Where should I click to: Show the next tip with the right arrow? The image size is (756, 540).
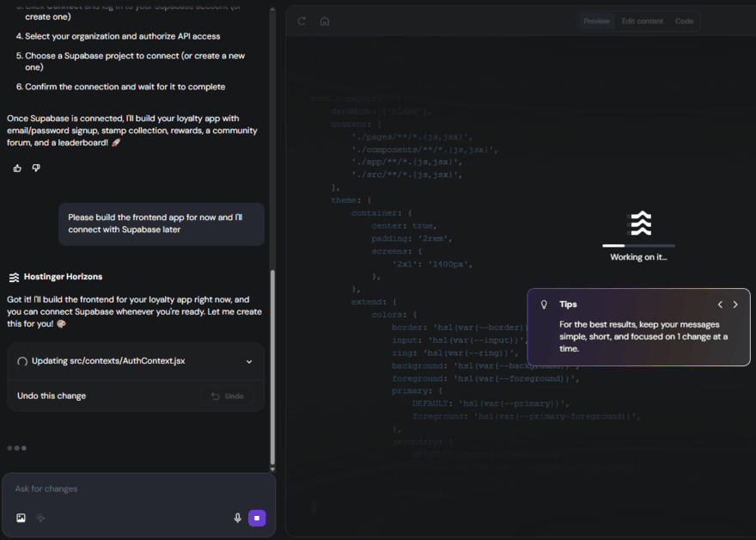click(735, 304)
